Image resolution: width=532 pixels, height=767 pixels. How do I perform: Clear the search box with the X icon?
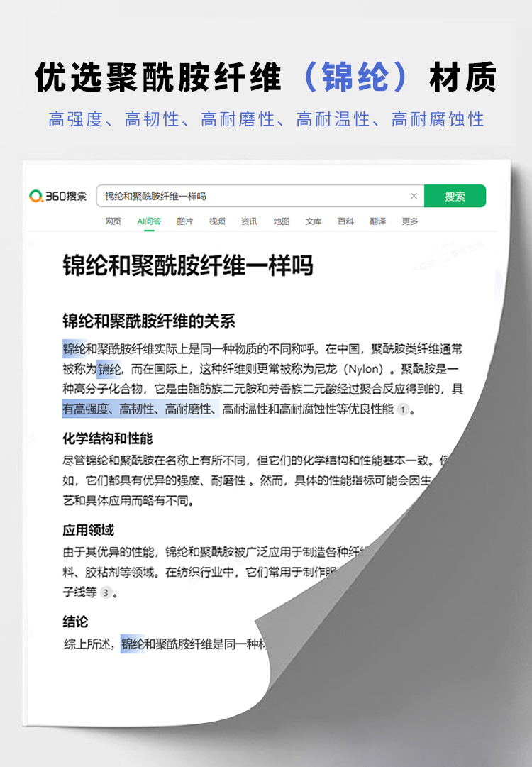pos(414,196)
